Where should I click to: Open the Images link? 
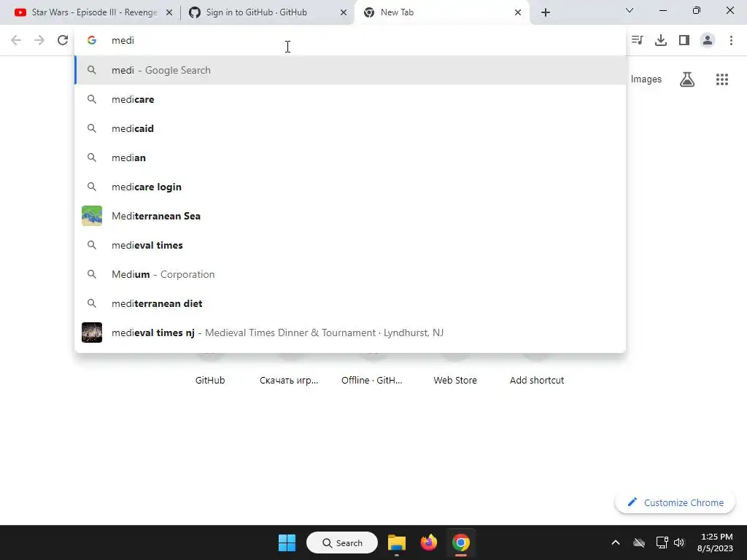[646, 79]
